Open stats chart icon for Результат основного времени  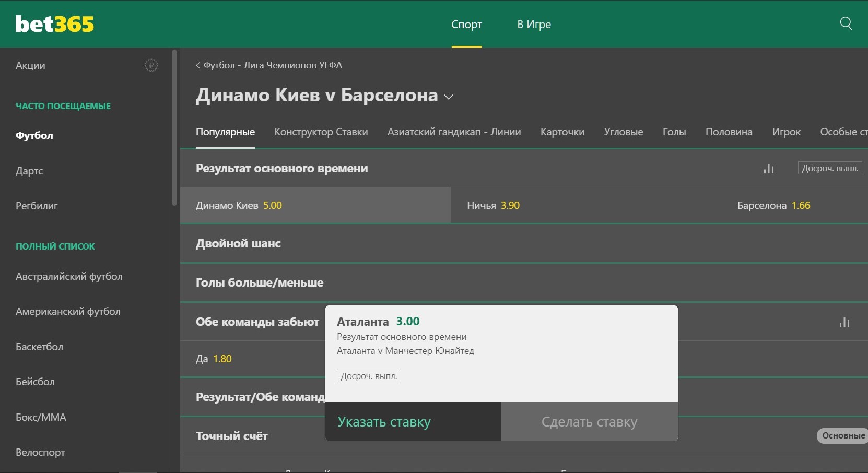769,169
